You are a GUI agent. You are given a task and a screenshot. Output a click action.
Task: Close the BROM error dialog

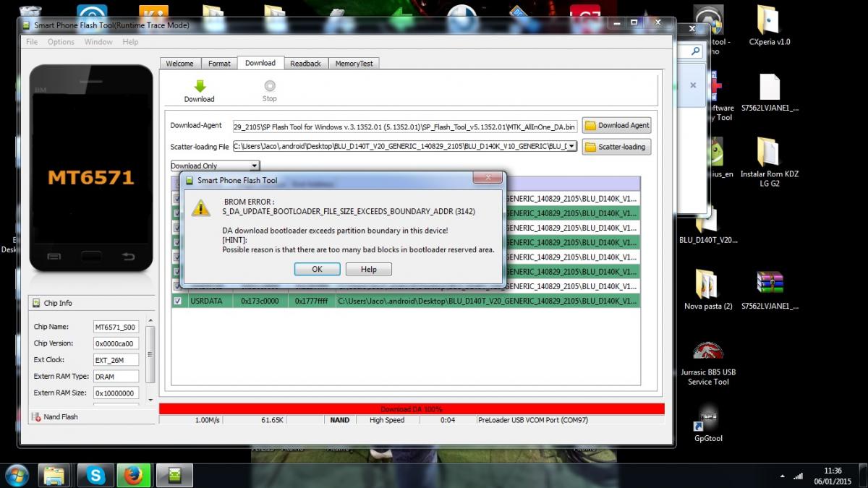[488, 178]
